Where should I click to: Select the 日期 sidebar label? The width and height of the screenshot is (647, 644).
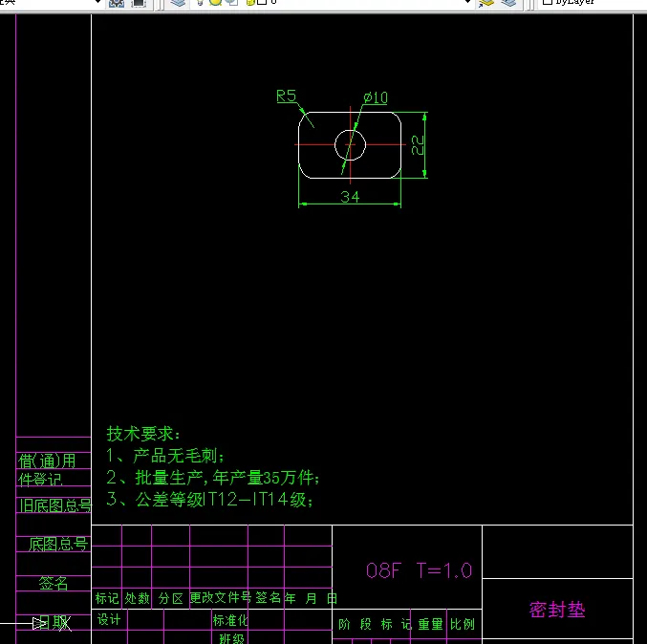[x=54, y=623]
